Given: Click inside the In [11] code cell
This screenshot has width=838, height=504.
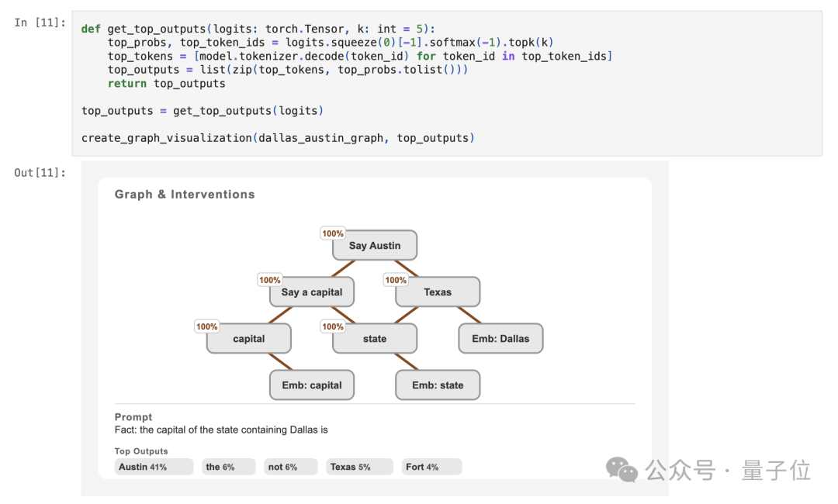Looking at the screenshot, I should coord(447,83).
